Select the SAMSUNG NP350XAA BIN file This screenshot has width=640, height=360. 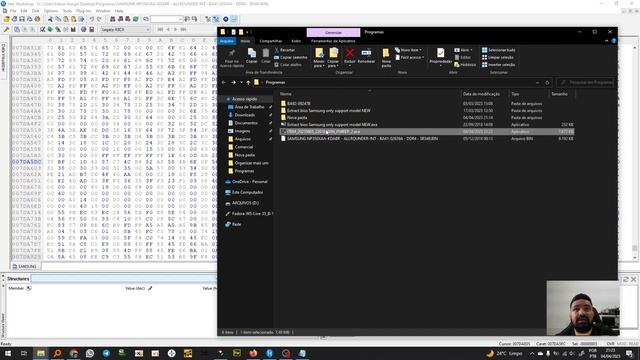427,139
